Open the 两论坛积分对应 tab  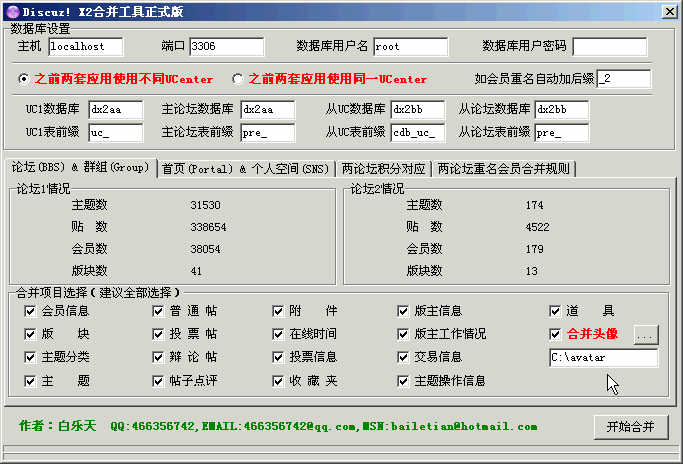click(383, 169)
